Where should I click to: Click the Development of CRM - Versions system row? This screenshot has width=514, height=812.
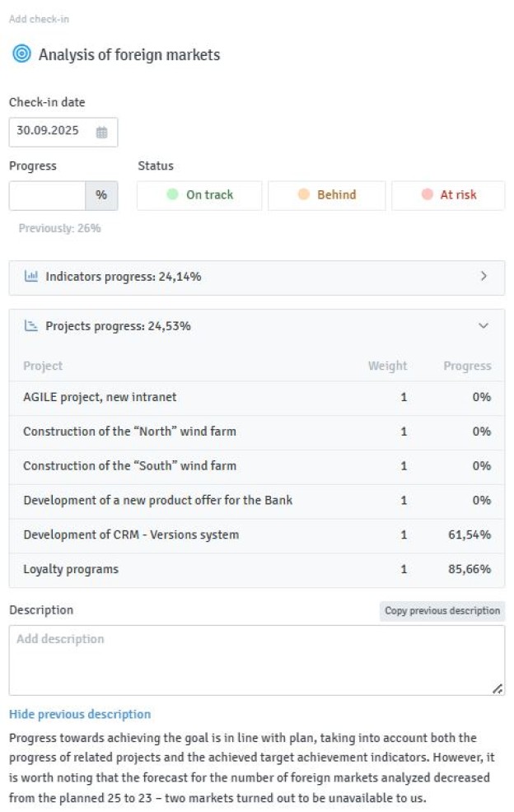click(256, 534)
